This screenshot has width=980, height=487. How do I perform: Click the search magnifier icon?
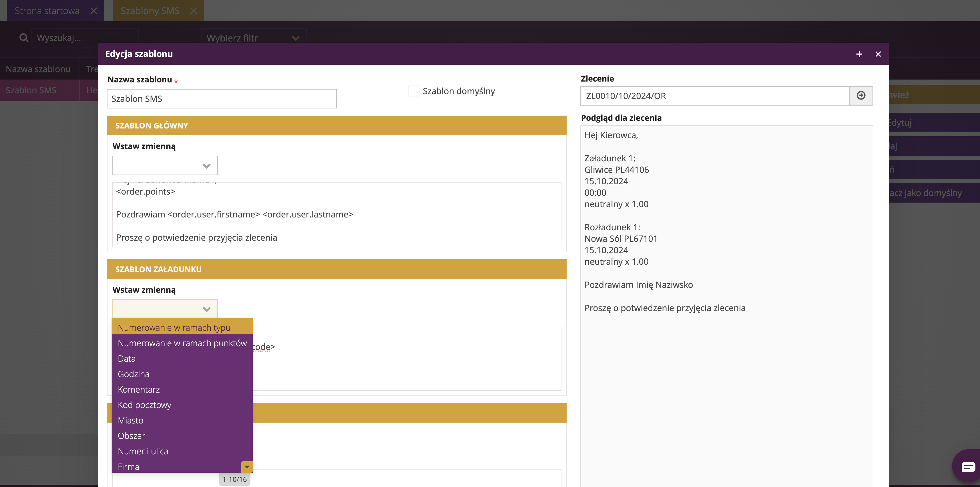click(24, 38)
